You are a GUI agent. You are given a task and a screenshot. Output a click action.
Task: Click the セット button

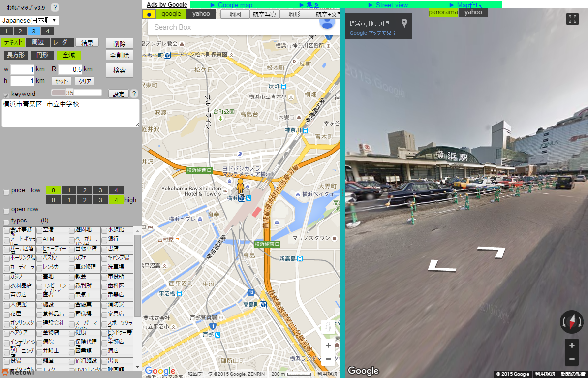(61, 81)
